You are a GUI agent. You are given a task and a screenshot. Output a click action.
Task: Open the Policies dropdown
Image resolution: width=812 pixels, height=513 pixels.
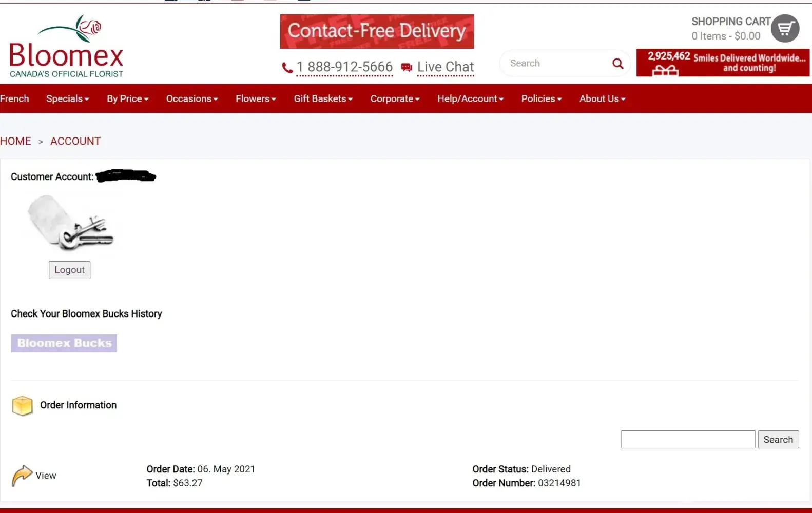(542, 98)
